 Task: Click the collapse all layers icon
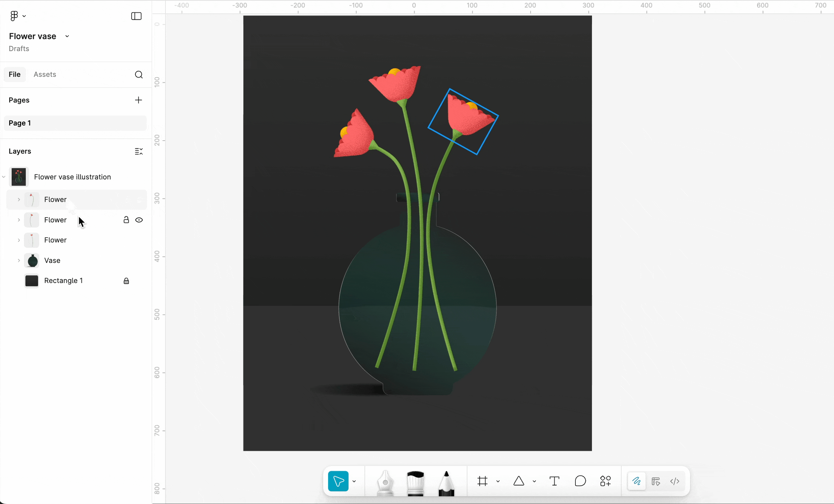tap(139, 151)
